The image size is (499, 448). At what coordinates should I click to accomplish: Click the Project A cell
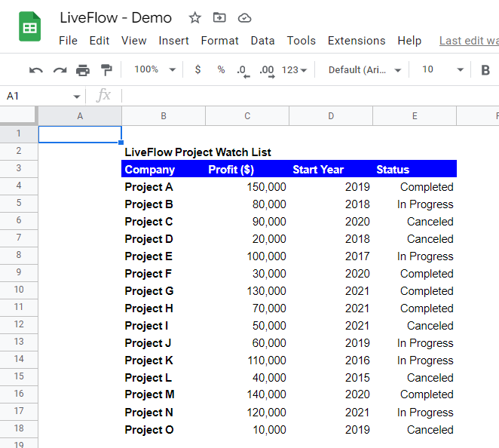164,187
